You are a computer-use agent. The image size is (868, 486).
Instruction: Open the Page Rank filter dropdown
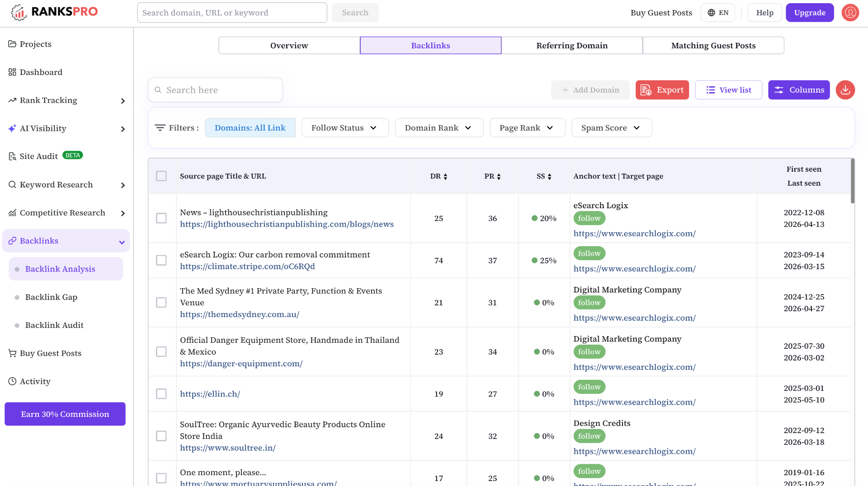[527, 128]
